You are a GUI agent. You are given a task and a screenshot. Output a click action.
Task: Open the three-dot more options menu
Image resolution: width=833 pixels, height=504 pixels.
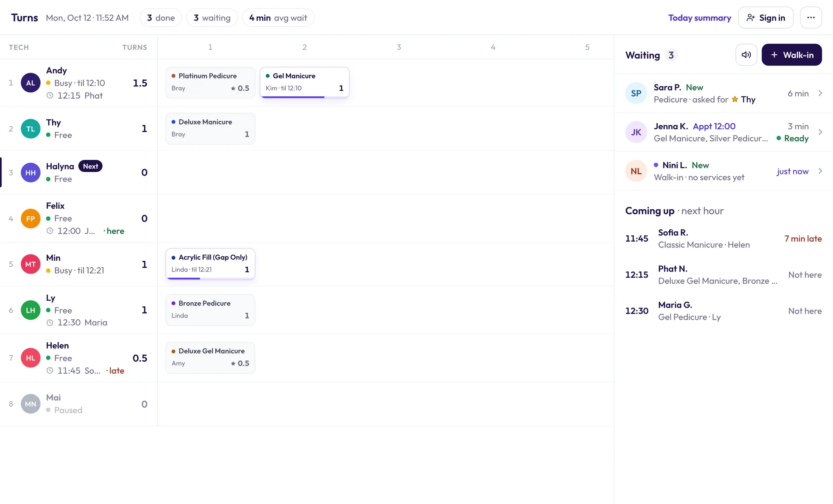pos(811,17)
